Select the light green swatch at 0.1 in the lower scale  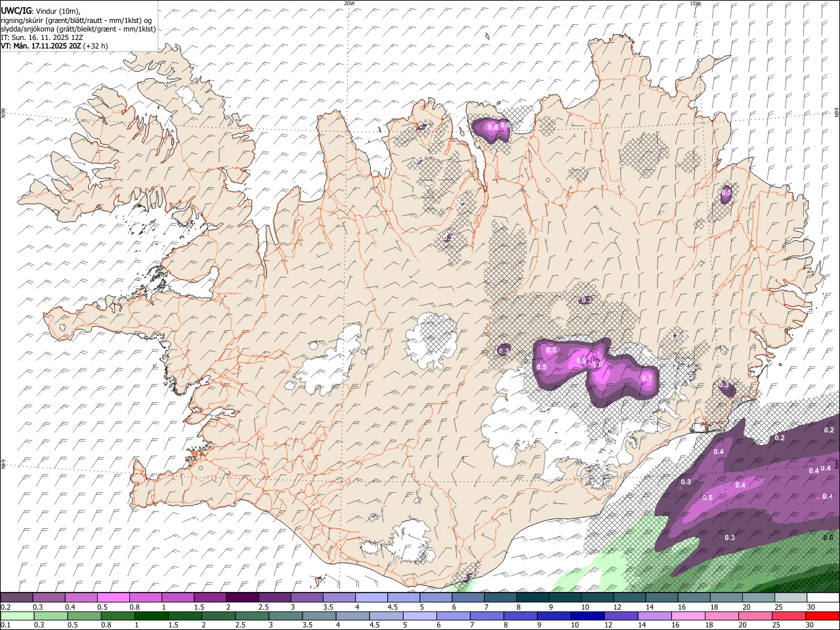[x=17, y=616]
